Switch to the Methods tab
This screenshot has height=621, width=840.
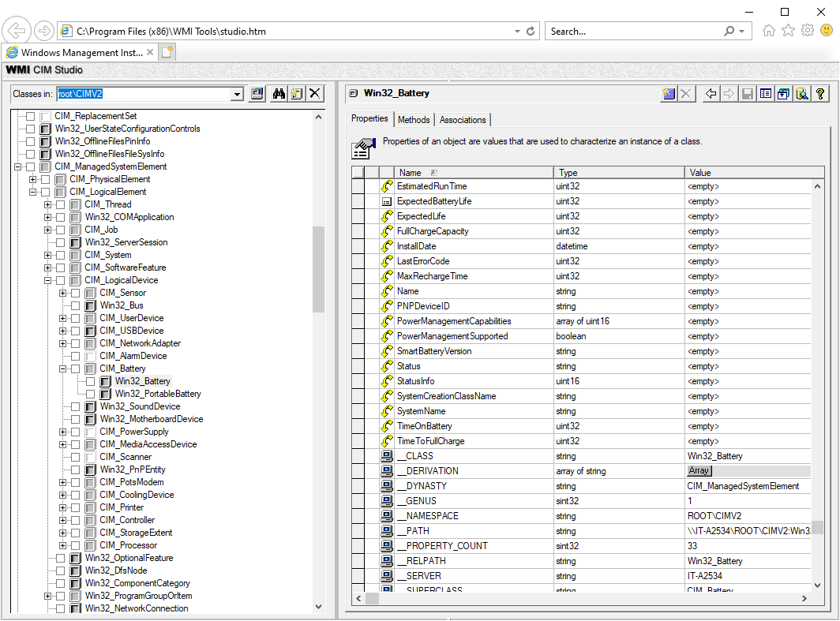click(414, 120)
